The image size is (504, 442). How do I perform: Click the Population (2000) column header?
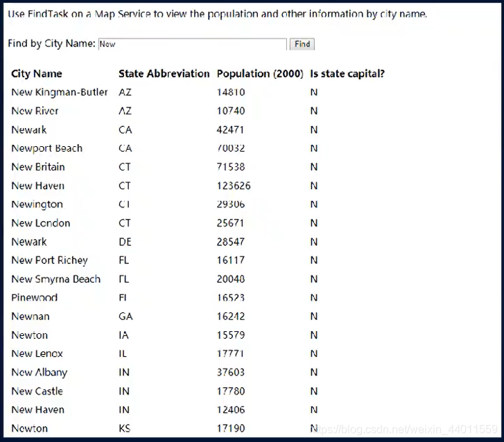point(260,73)
